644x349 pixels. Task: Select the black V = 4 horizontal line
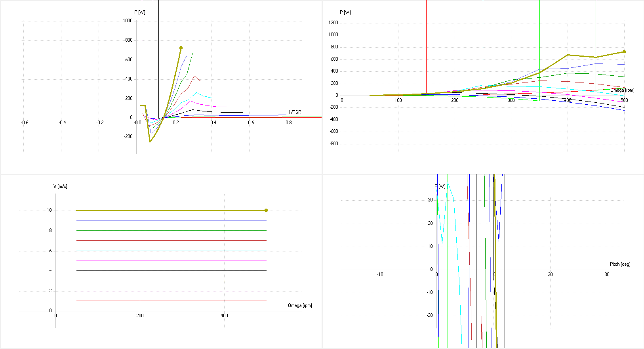pos(171,270)
